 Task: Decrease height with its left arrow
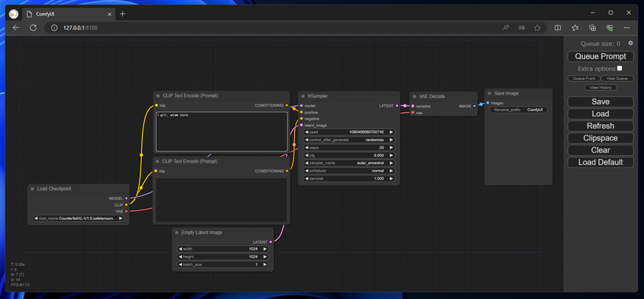pos(180,257)
